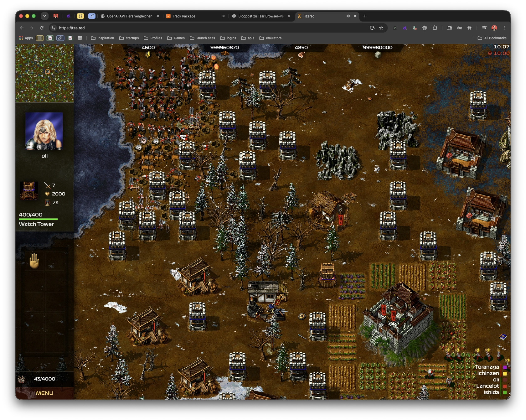Open the Chrome three-dot menu
526x420 pixels.
point(504,28)
